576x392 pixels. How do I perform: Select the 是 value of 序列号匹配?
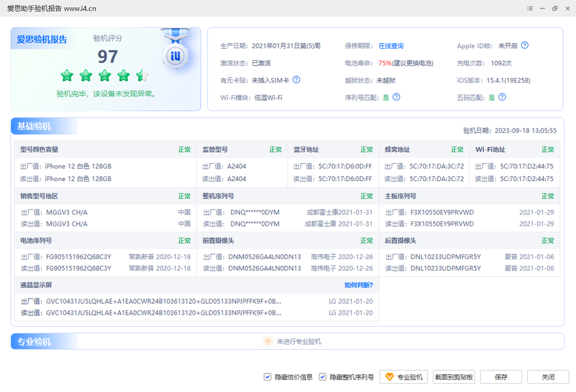click(x=386, y=98)
